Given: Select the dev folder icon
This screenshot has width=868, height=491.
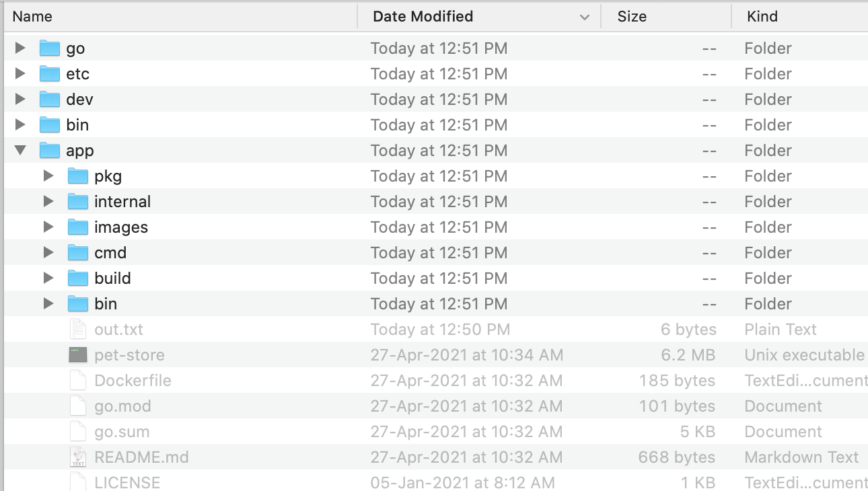Looking at the screenshot, I should 50,99.
